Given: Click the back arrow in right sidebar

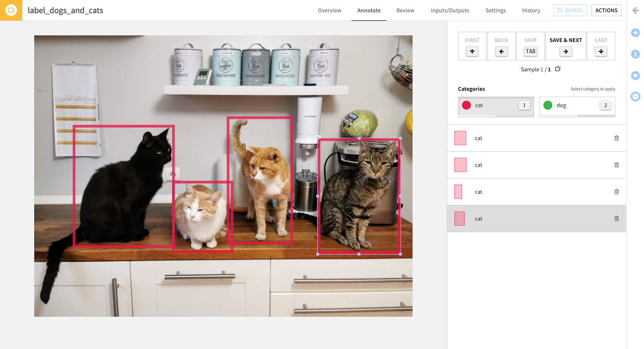Looking at the screenshot, I should point(636,10).
